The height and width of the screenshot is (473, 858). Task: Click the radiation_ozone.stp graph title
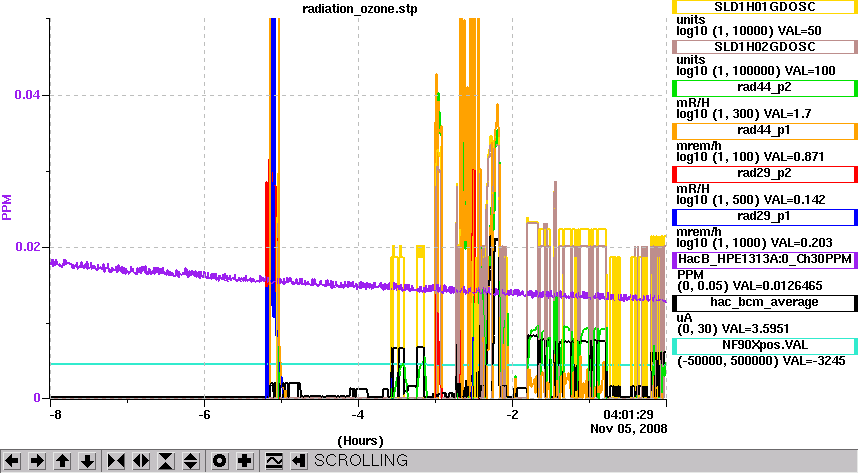click(x=360, y=9)
